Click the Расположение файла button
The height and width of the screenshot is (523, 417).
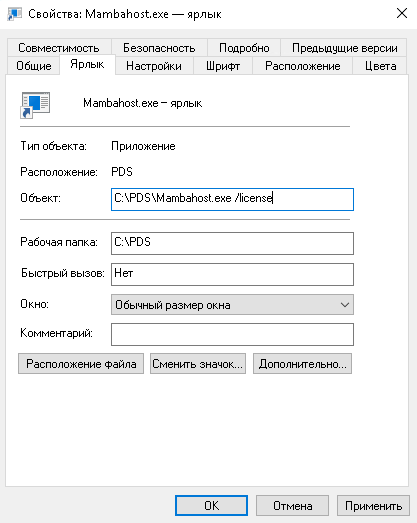pos(81,364)
